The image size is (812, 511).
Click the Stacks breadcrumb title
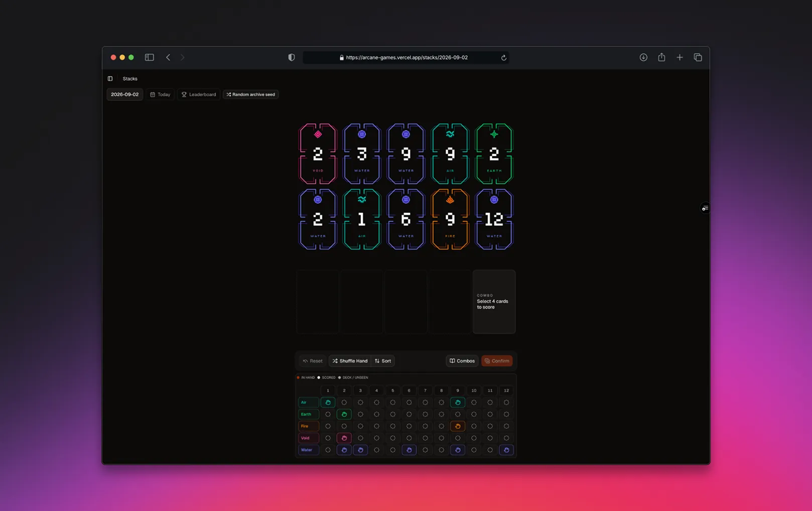click(130, 79)
